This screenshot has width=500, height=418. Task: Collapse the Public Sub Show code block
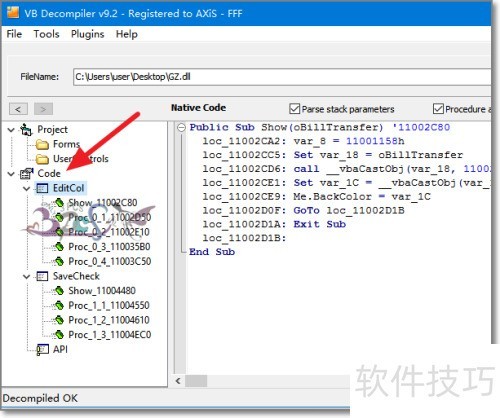tap(181, 127)
